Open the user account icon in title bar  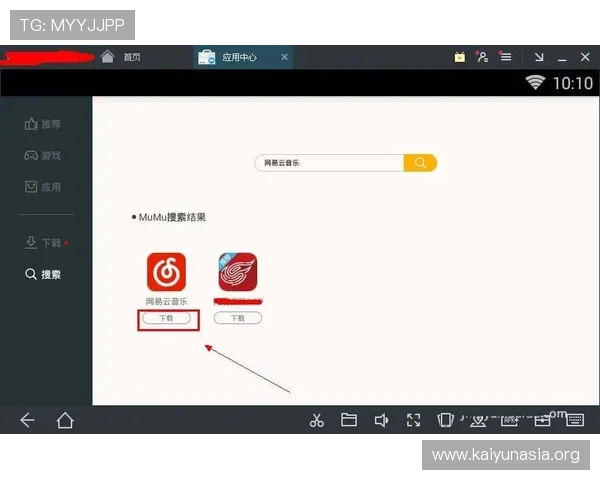[482, 57]
